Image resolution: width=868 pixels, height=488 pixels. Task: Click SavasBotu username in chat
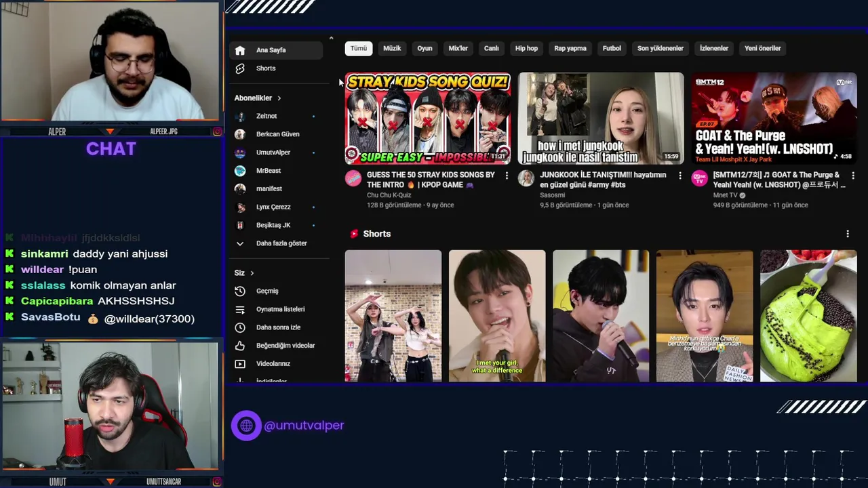(x=51, y=317)
